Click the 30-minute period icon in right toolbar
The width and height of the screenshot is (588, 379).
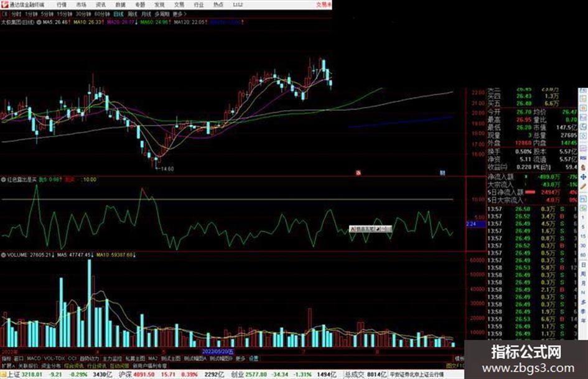[583, 246]
